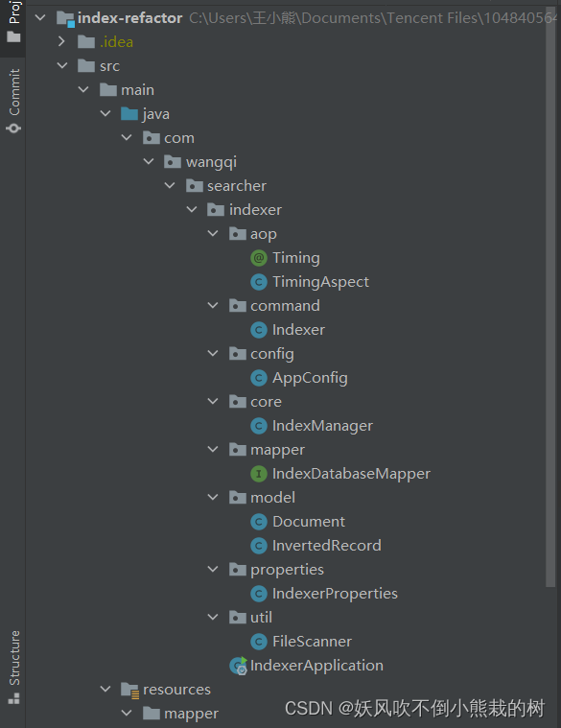Click the searcher package folder icon
561x728 pixels.
click(x=195, y=186)
